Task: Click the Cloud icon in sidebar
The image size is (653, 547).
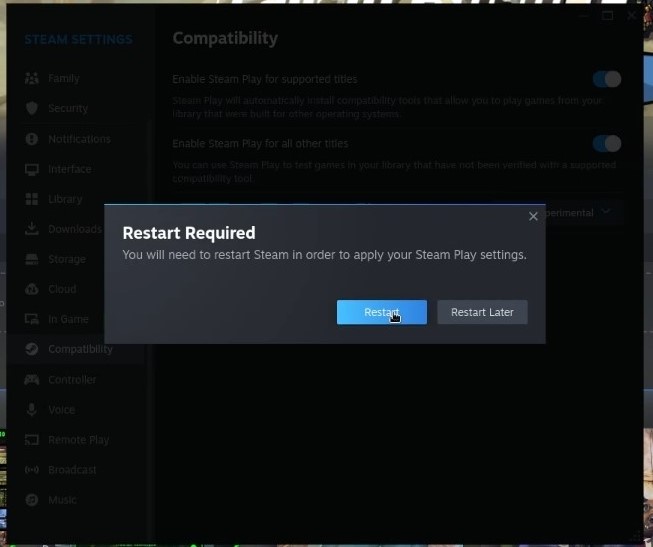Action: (32, 289)
